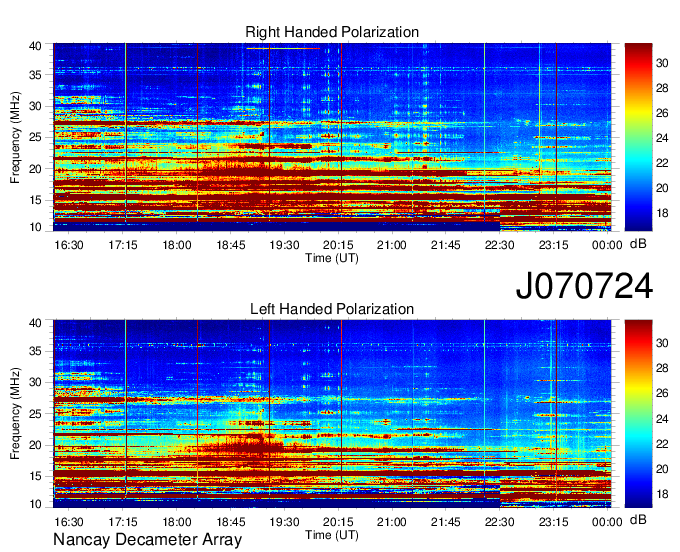Click the 35 MHz frequency tick on lower plot
This screenshot has height=552, width=680.
pyautogui.click(x=35, y=351)
